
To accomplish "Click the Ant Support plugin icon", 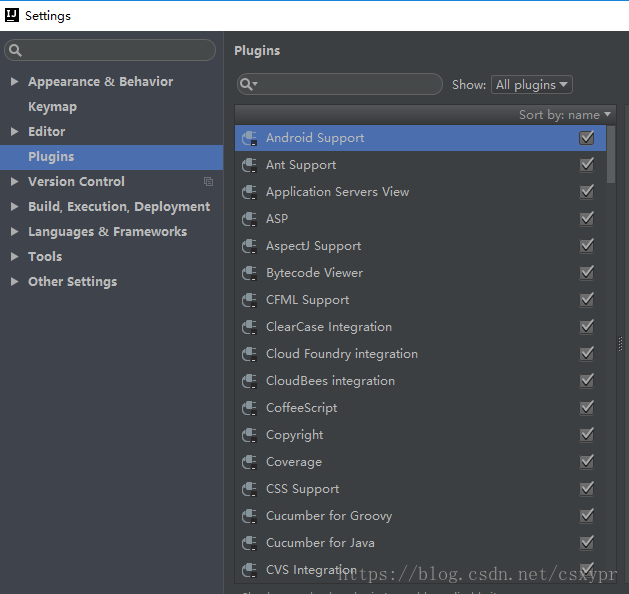I will coord(249,165).
